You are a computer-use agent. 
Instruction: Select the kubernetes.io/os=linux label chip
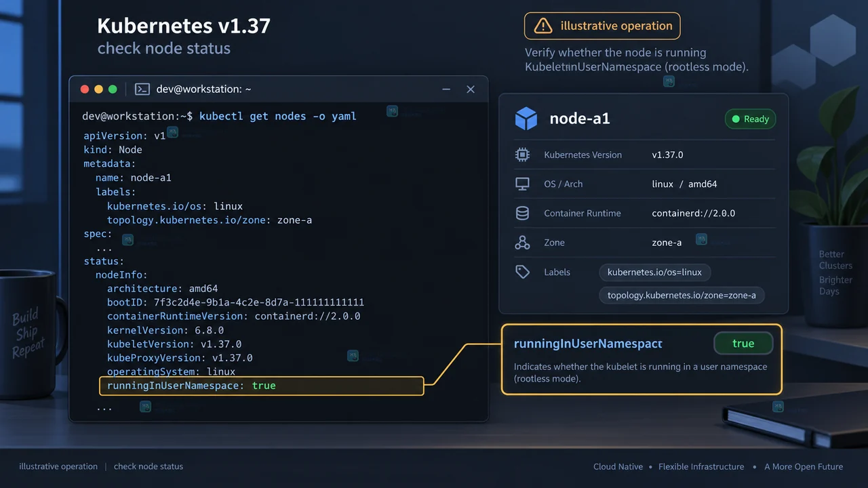point(654,272)
